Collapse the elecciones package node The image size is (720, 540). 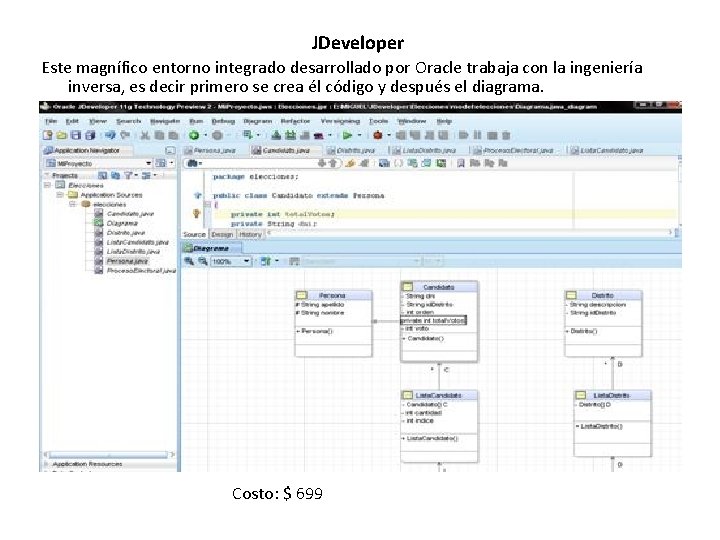[72, 204]
